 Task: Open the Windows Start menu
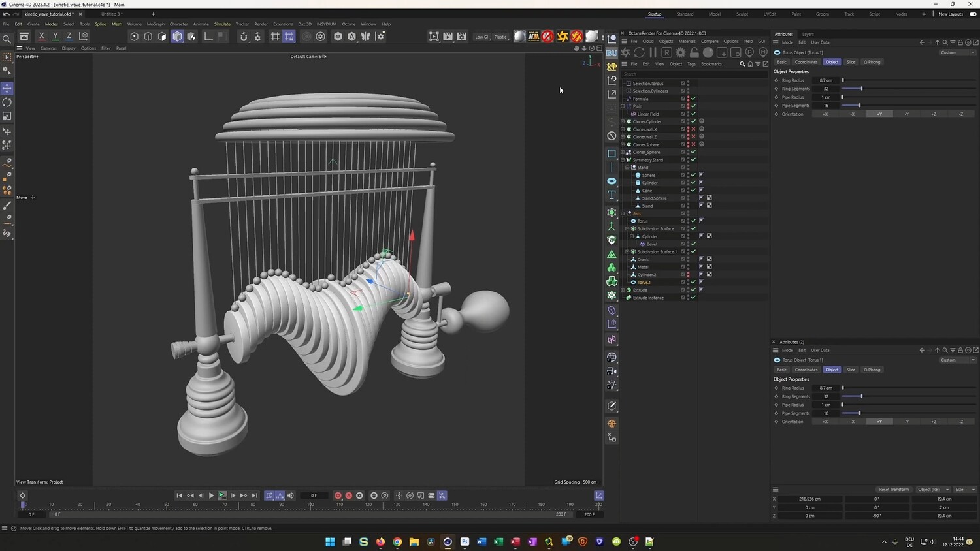click(330, 542)
